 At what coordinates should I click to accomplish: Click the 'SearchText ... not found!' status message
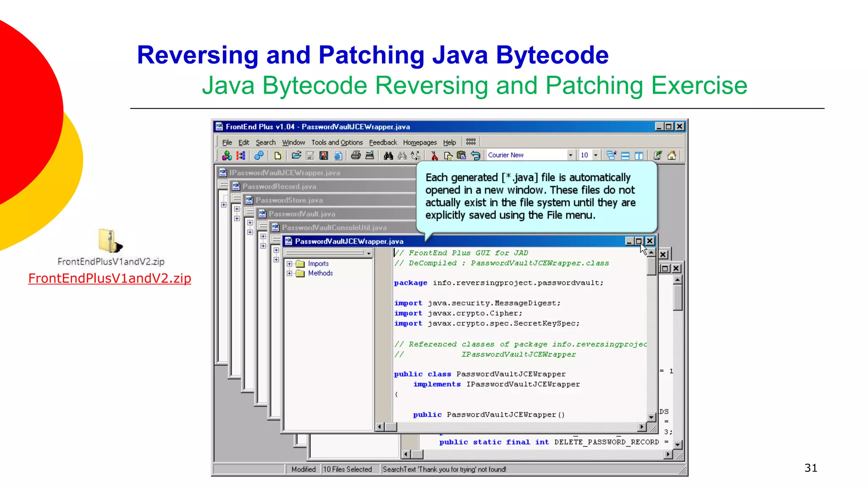click(444, 469)
